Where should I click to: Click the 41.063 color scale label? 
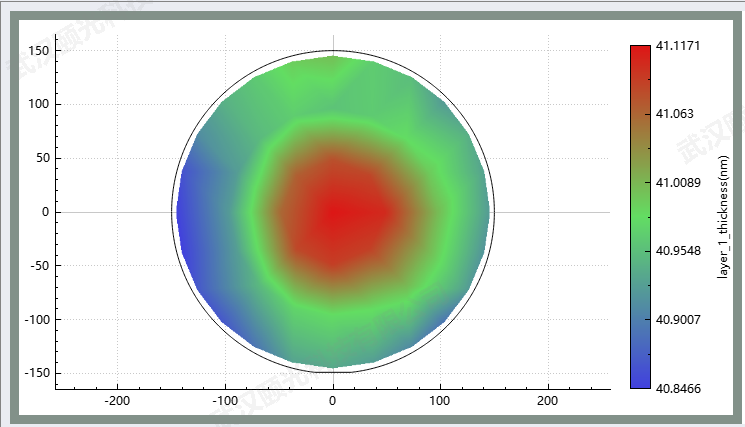[x=673, y=114]
